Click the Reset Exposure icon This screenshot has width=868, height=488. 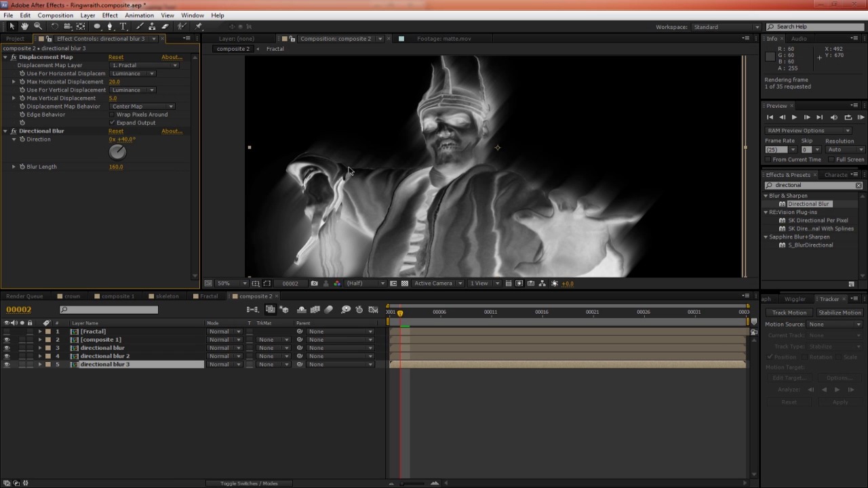(x=555, y=283)
